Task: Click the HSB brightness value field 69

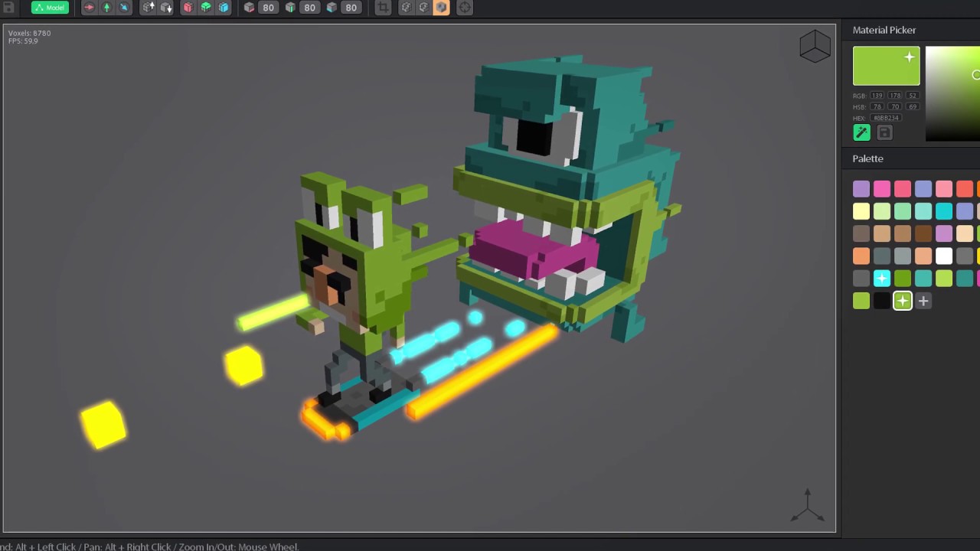Action: point(912,107)
